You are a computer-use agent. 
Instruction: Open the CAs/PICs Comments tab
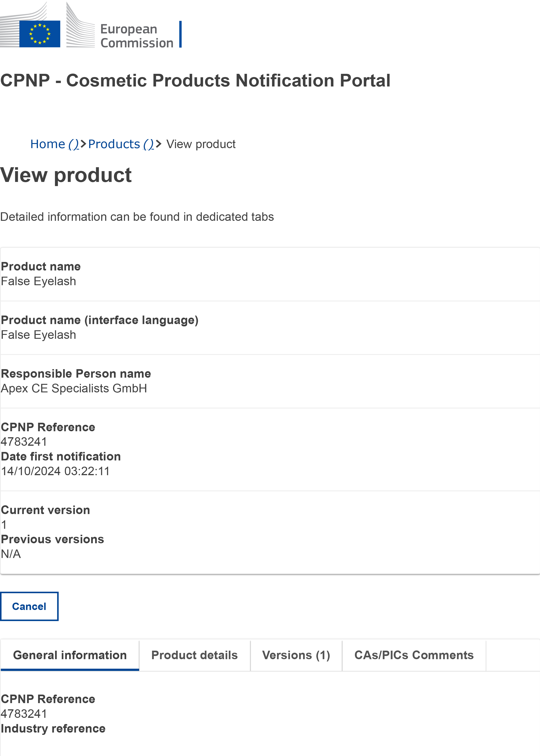coord(414,655)
